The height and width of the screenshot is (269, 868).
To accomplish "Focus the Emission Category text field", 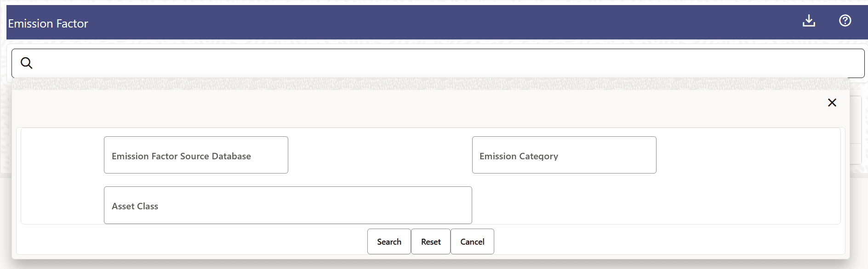I will pyautogui.click(x=564, y=155).
